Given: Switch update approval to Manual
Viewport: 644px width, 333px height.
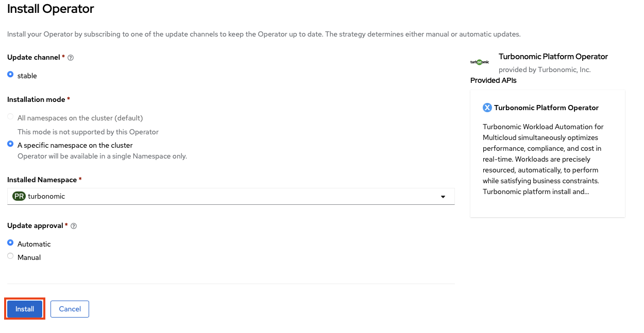Looking at the screenshot, I should click(10, 256).
